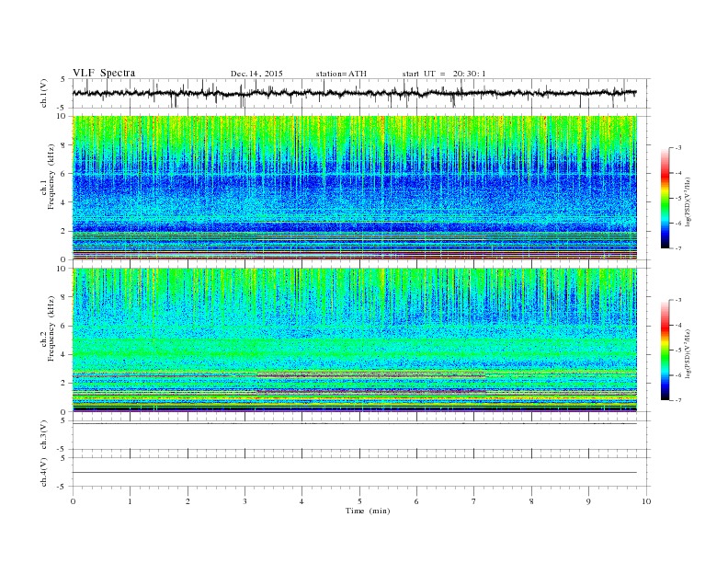
Task: Select the date text "Dec. 14, 2015"
Action: (256, 74)
